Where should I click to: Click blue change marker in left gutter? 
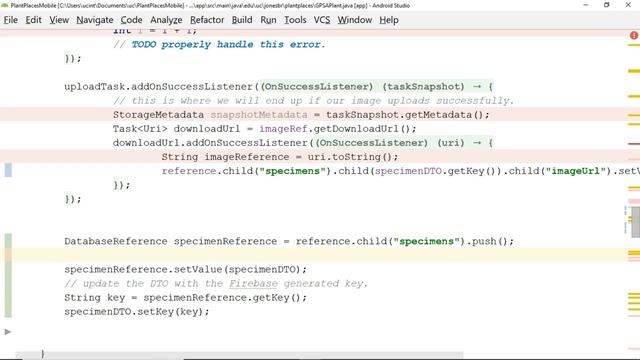click(x=8, y=170)
